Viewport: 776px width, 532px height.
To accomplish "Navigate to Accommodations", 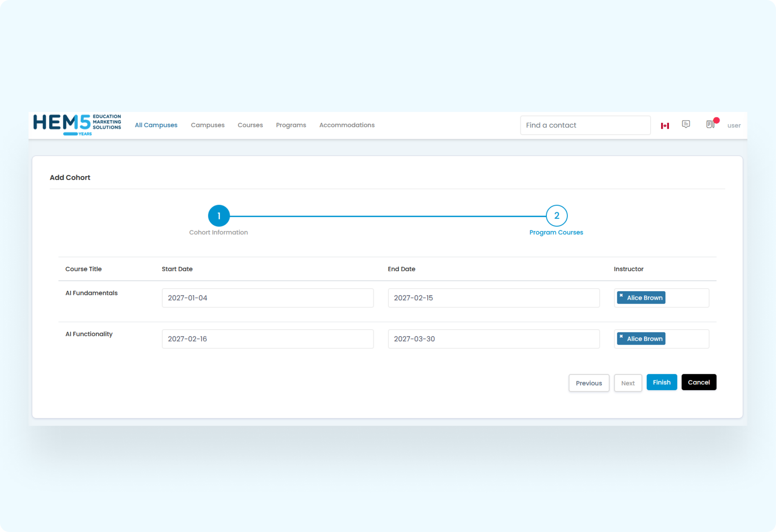I will (x=347, y=125).
